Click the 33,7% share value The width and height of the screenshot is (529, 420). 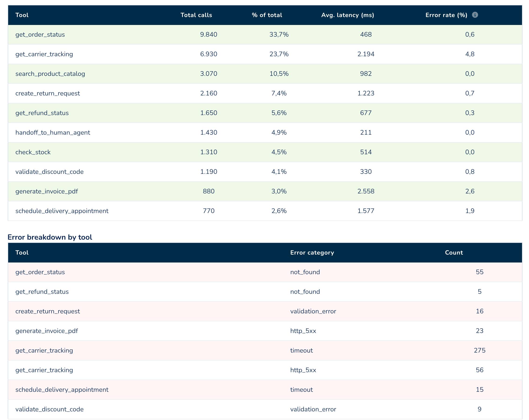pos(279,35)
